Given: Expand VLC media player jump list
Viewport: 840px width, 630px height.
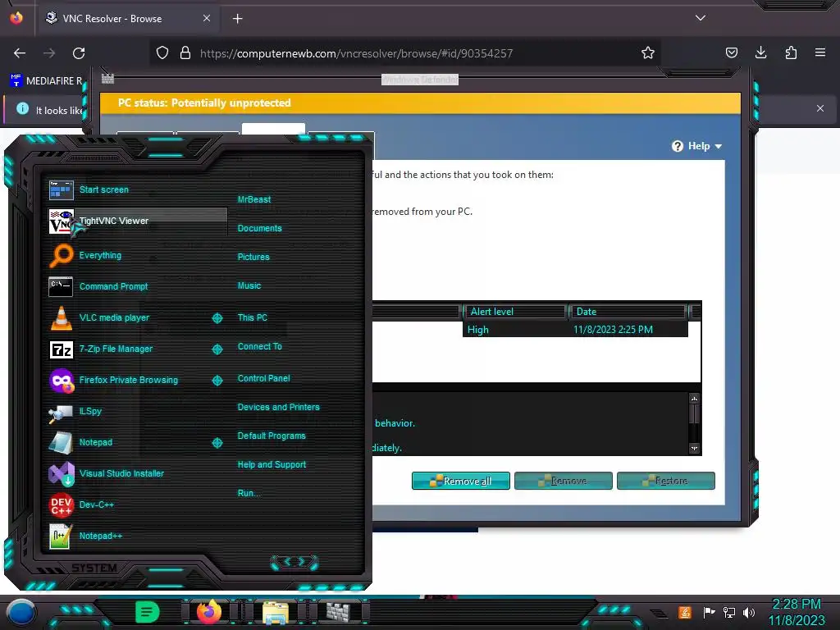Looking at the screenshot, I should (x=217, y=318).
